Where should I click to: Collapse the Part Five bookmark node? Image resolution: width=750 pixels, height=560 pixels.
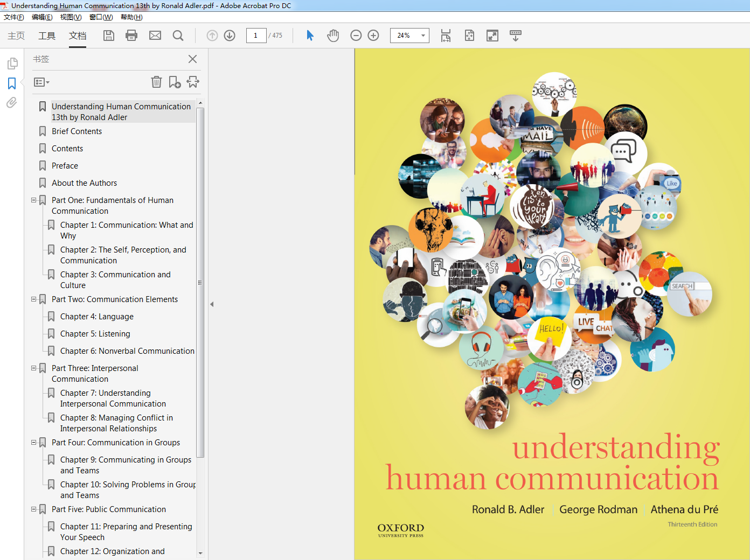pos(34,509)
